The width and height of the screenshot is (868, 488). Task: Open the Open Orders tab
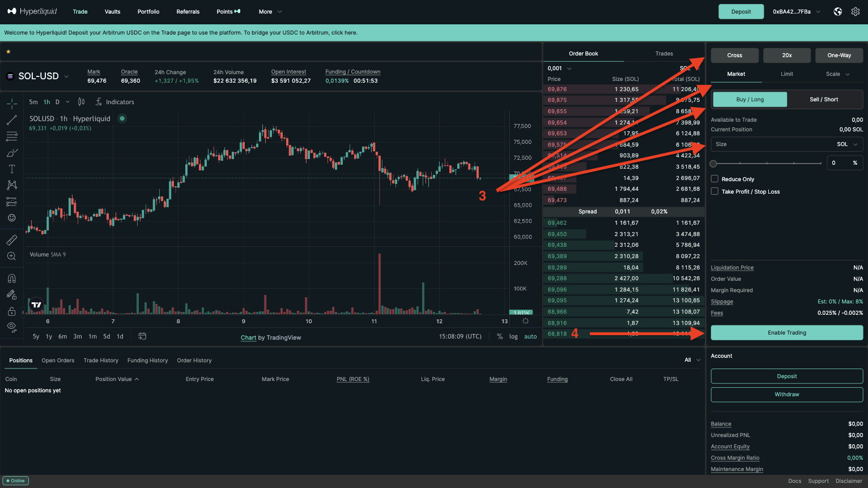click(58, 360)
